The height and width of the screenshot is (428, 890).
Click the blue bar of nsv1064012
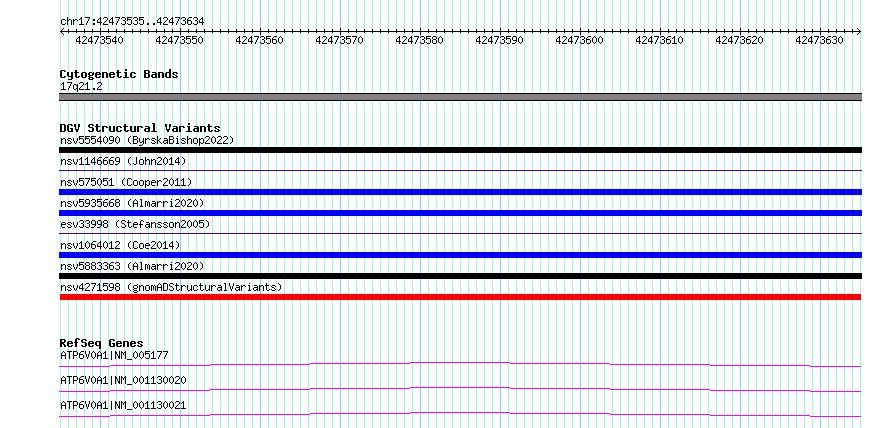pyautogui.click(x=460, y=255)
